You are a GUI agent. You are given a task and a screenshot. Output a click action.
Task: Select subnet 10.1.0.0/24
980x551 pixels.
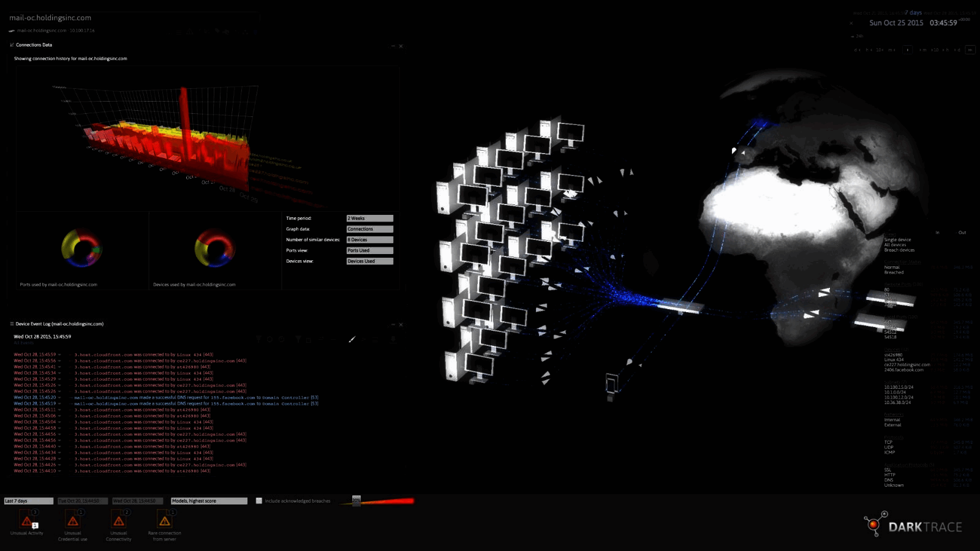click(895, 392)
